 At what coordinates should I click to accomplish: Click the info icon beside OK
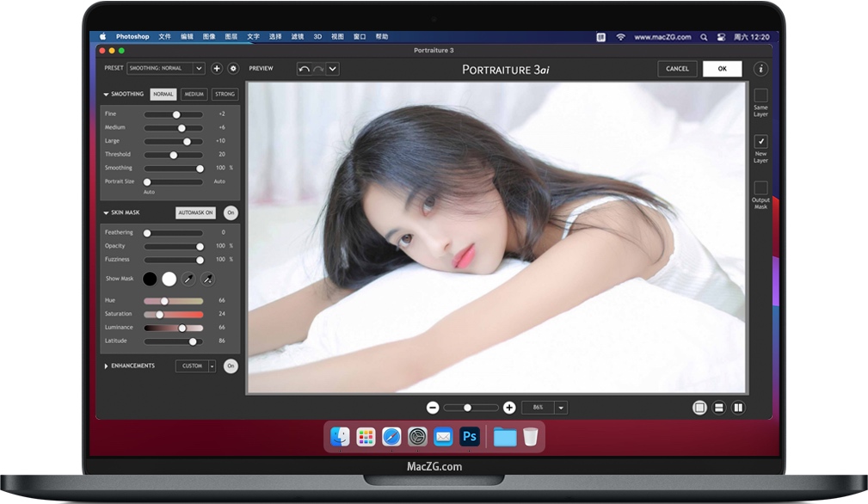pyautogui.click(x=760, y=69)
